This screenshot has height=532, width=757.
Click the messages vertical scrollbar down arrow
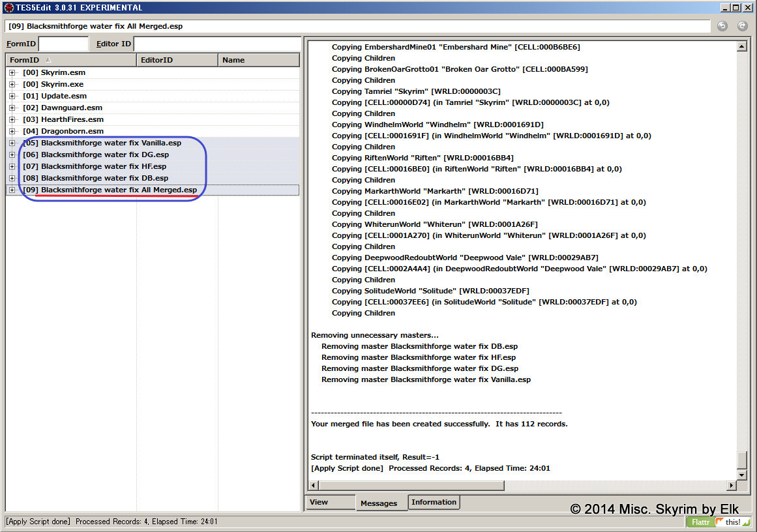[x=742, y=475]
